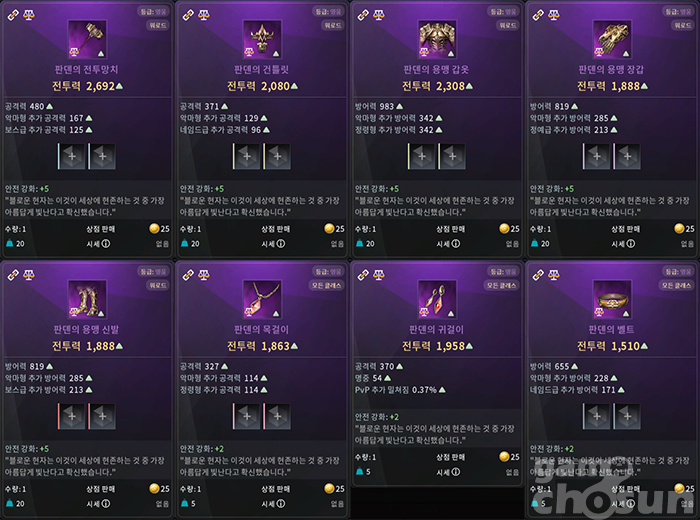Open first empty socket slot on 전투망치
The height and width of the screenshot is (520, 700).
71,156
